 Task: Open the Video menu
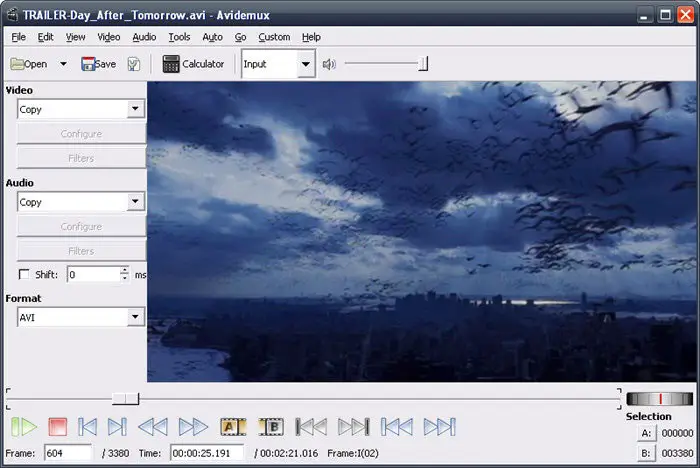[108, 37]
